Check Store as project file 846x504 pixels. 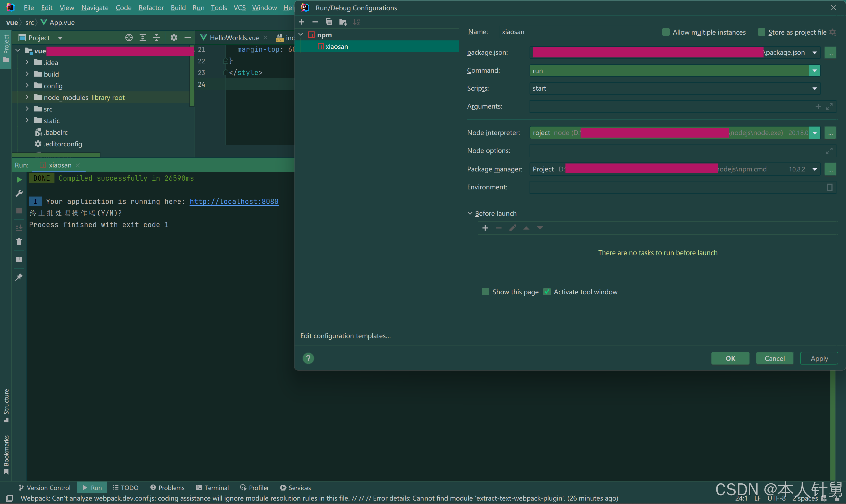(761, 32)
